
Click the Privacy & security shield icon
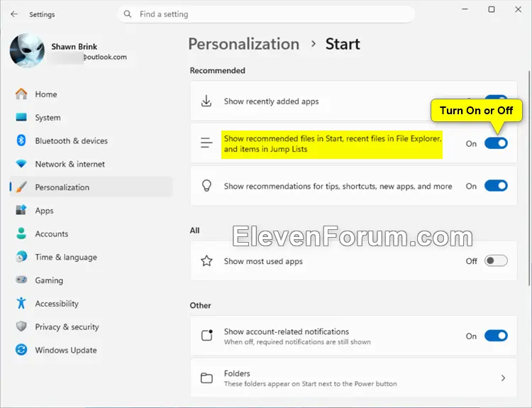click(x=21, y=326)
